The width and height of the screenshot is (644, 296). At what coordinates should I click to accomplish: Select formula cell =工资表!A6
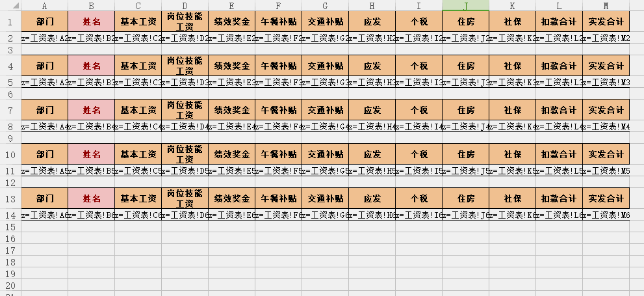pos(44,215)
